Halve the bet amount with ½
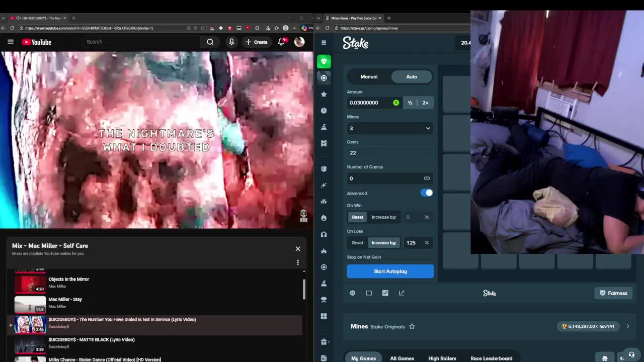This screenshot has width=644, height=362. point(410,103)
